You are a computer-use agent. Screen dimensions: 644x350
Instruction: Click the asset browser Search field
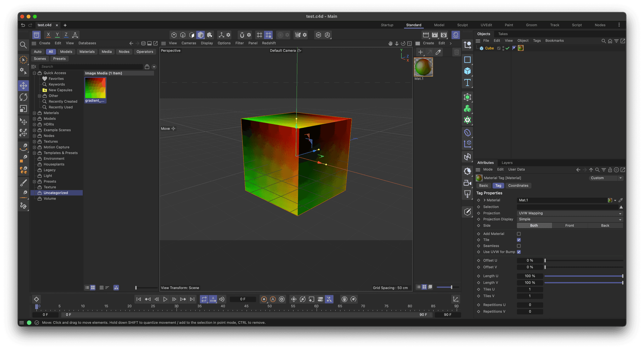click(x=91, y=67)
